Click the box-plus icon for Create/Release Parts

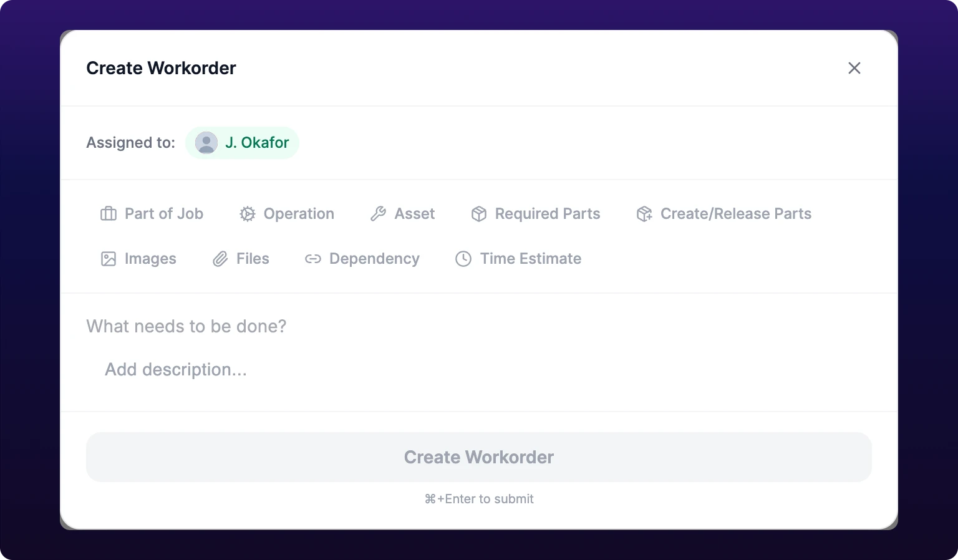(644, 214)
